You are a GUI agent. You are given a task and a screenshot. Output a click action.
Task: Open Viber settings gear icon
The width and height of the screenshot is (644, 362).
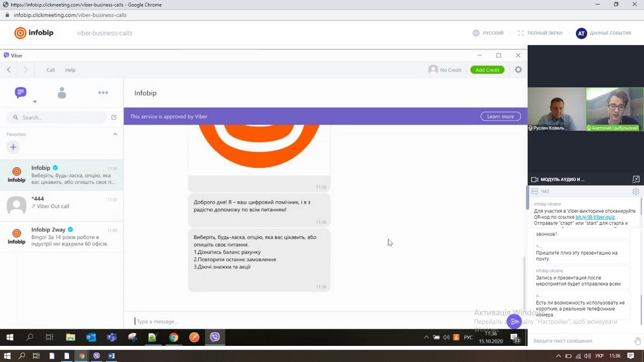tap(518, 70)
